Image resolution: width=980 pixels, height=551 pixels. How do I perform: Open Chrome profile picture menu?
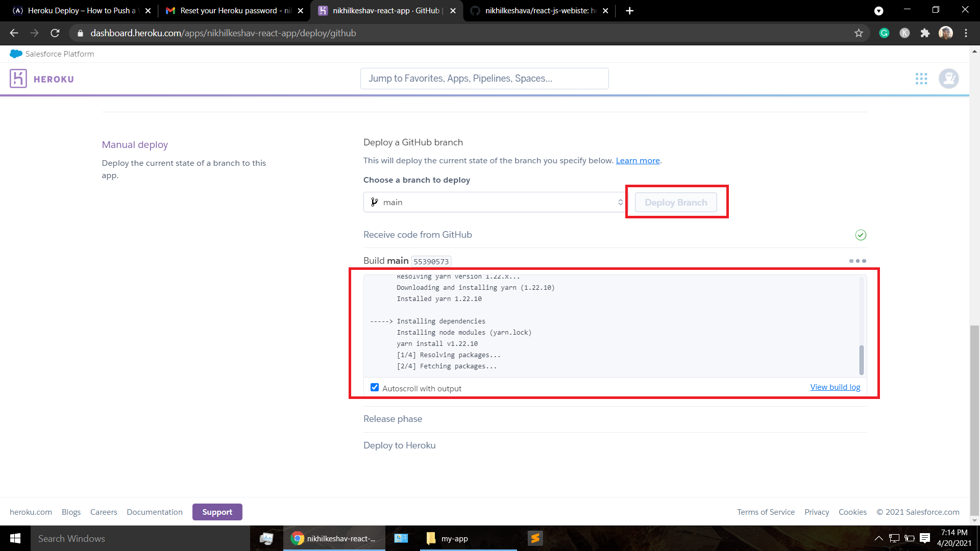point(946,33)
